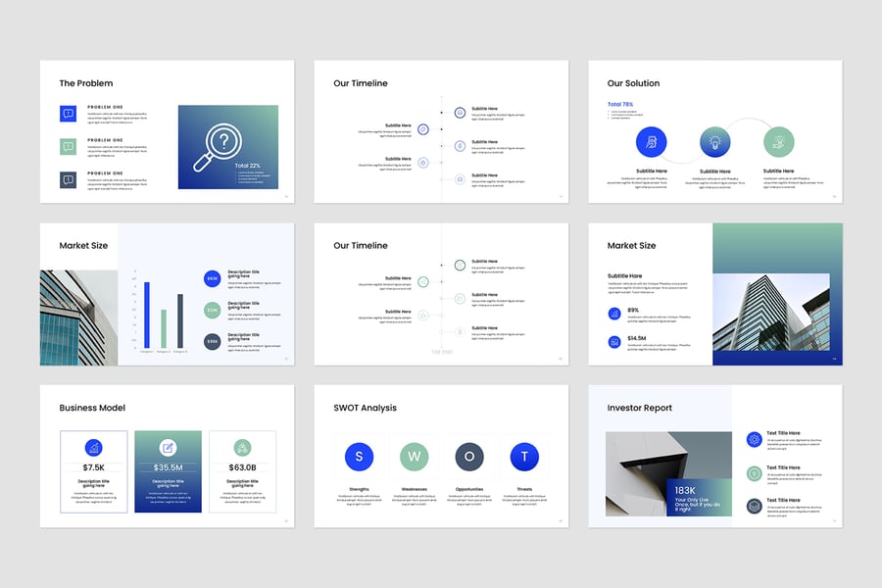Screen dimensions: 882x588
Task: Open The Problem slide title
Action: [86, 83]
